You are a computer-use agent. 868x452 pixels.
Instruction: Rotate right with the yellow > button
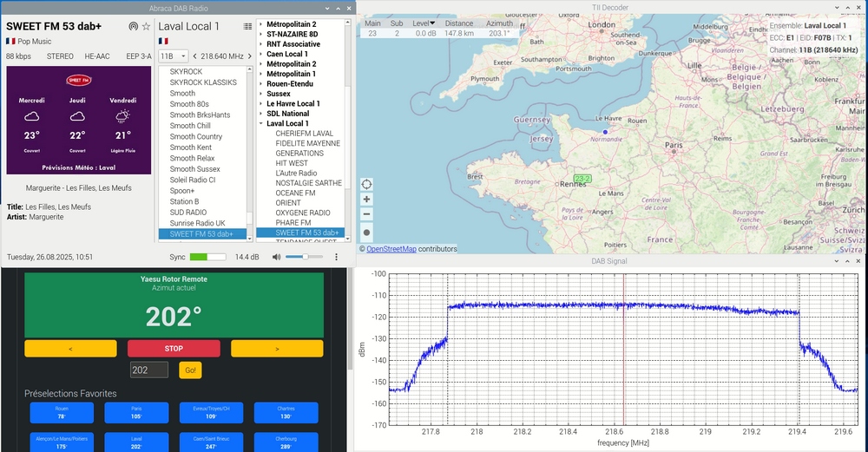(x=277, y=349)
